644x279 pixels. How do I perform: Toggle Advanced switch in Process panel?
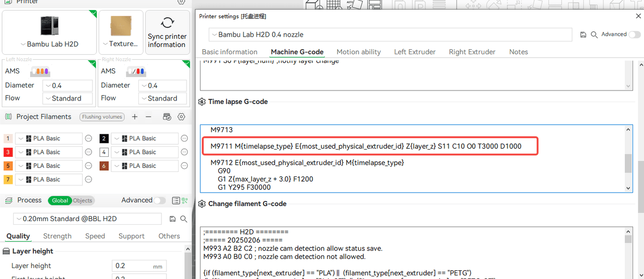[x=159, y=201]
